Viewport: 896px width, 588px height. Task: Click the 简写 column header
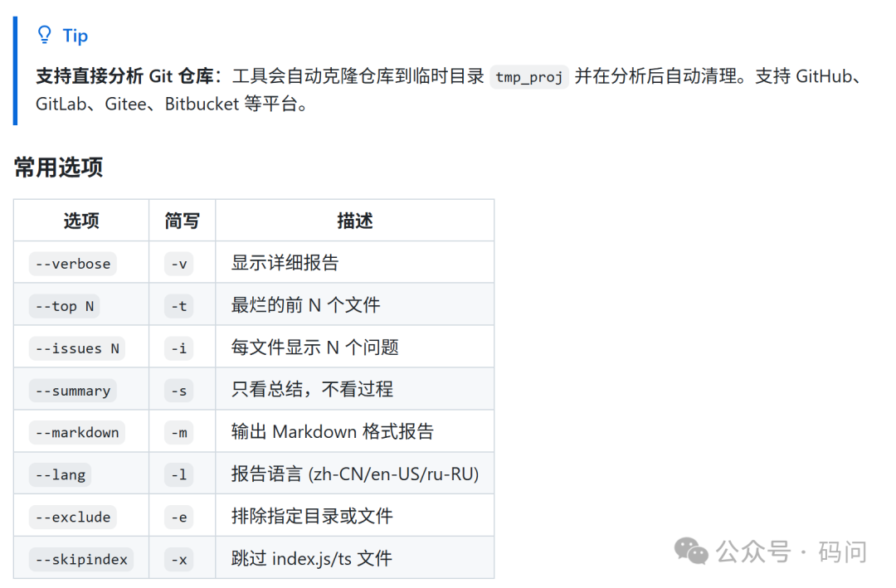(182, 221)
